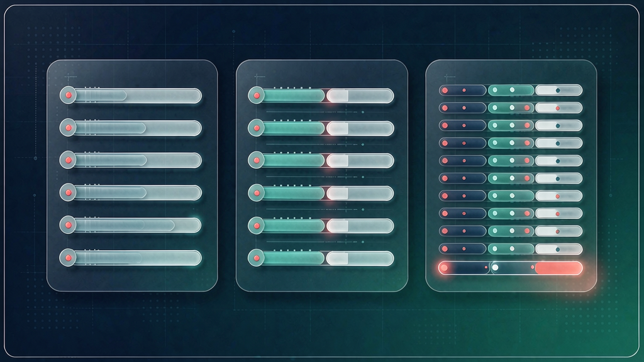Click the red knob on the left panel's top slider
The width and height of the screenshot is (644, 362).
tap(69, 96)
